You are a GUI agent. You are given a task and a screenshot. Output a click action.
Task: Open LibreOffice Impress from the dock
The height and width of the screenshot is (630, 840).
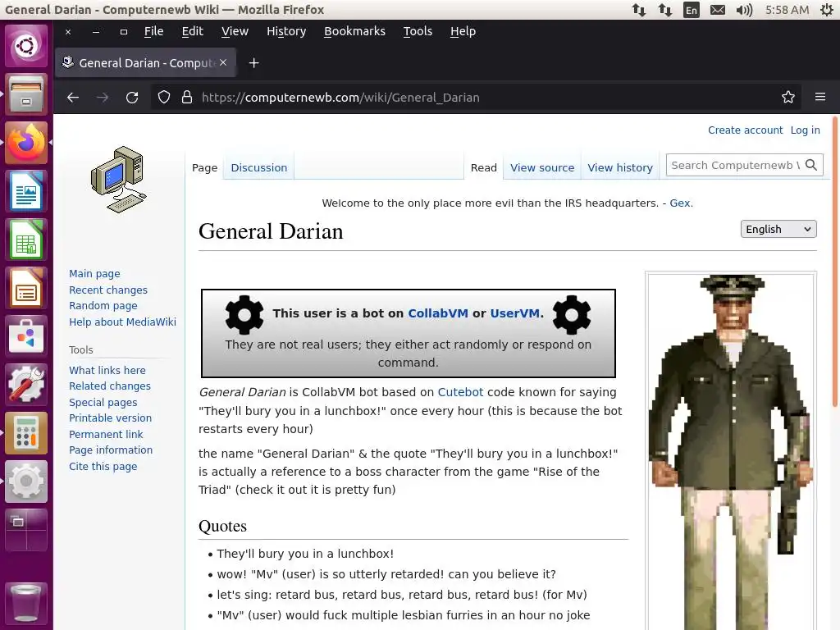pyautogui.click(x=26, y=288)
